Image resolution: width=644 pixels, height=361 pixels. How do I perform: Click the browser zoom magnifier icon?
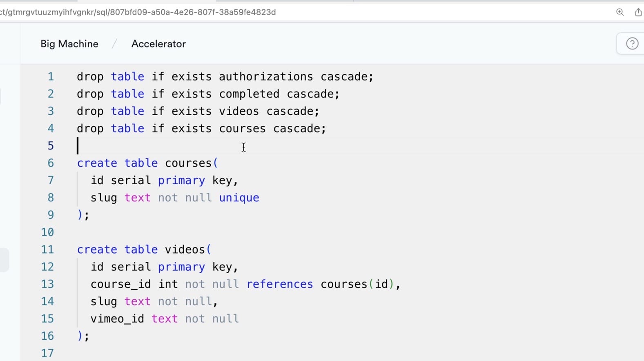click(x=620, y=12)
